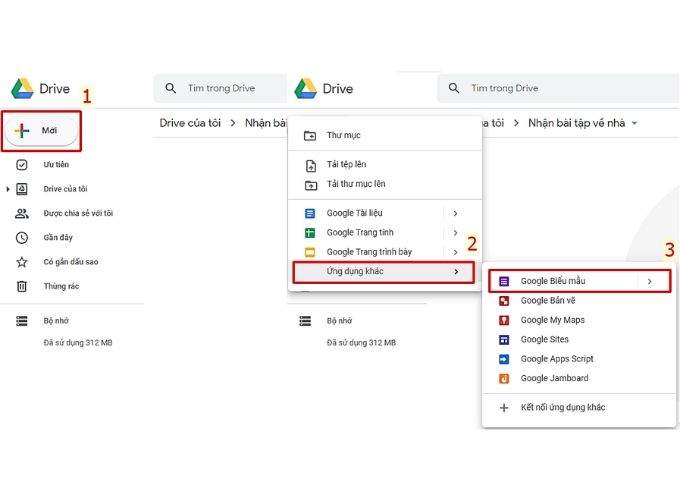Select Google Sites from the submenu
The height and width of the screenshot is (500, 680).
click(x=579, y=340)
